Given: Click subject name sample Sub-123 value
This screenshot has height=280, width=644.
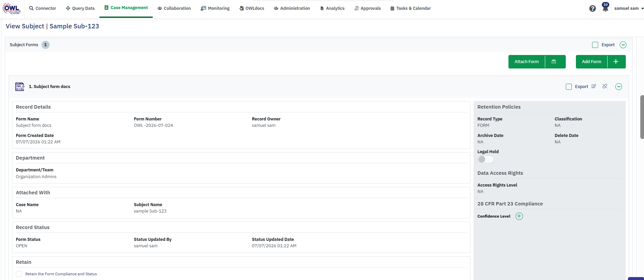Looking at the screenshot, I should [150, 211].
